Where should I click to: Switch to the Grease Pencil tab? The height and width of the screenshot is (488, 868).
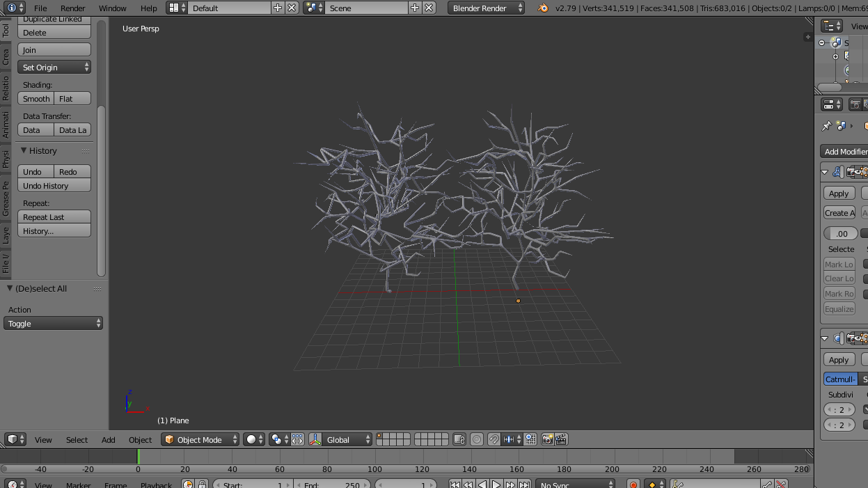click(x=6, y=198)
